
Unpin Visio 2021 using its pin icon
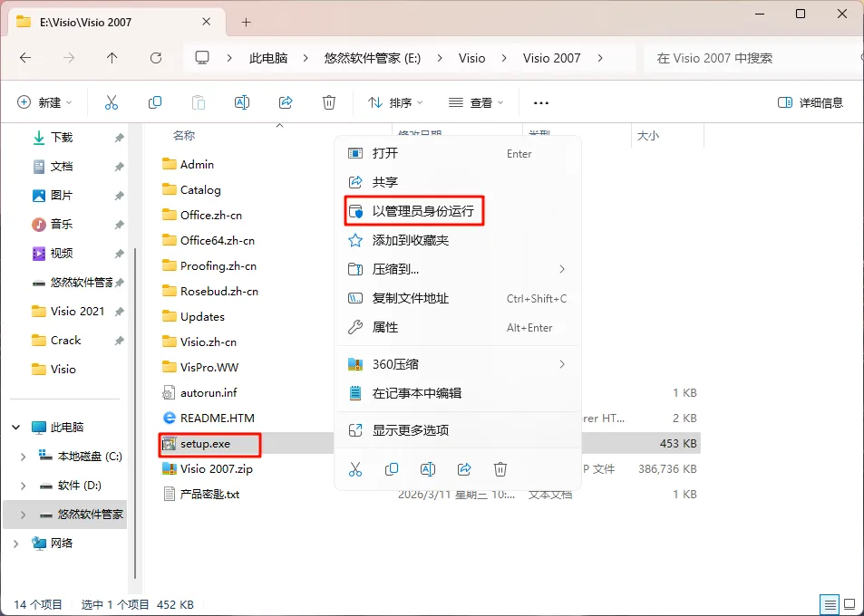119,312
